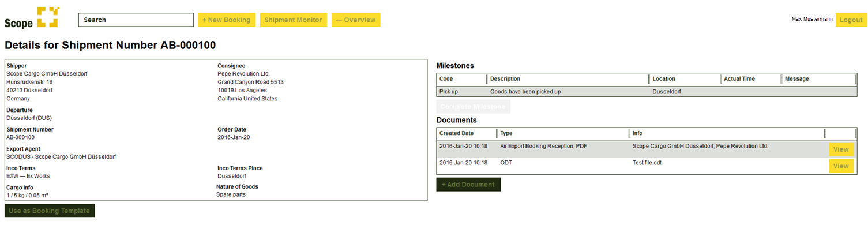The width and height of the screenshot is (868, 225).
Task: View the Test file.odt document
Action: click(841, 166)
